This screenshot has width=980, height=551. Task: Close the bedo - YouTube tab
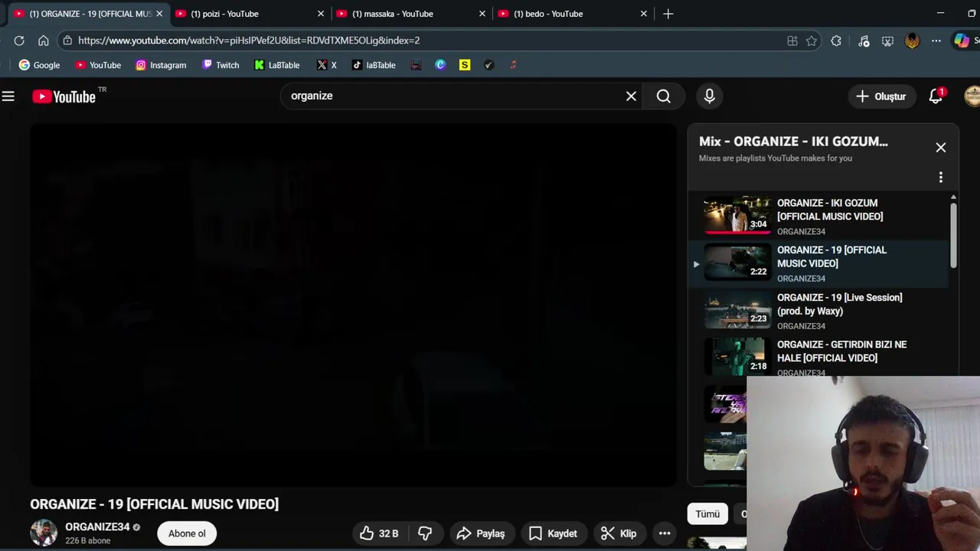[x=644, y=14]
